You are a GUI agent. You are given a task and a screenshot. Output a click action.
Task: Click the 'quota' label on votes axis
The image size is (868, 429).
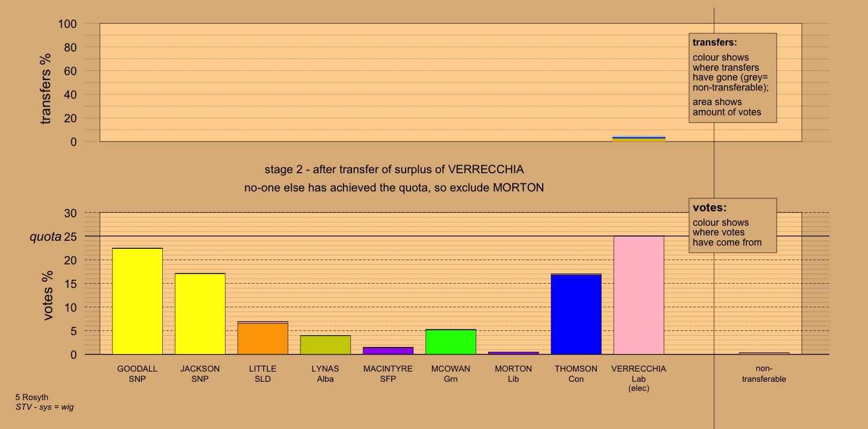[46, 236]
